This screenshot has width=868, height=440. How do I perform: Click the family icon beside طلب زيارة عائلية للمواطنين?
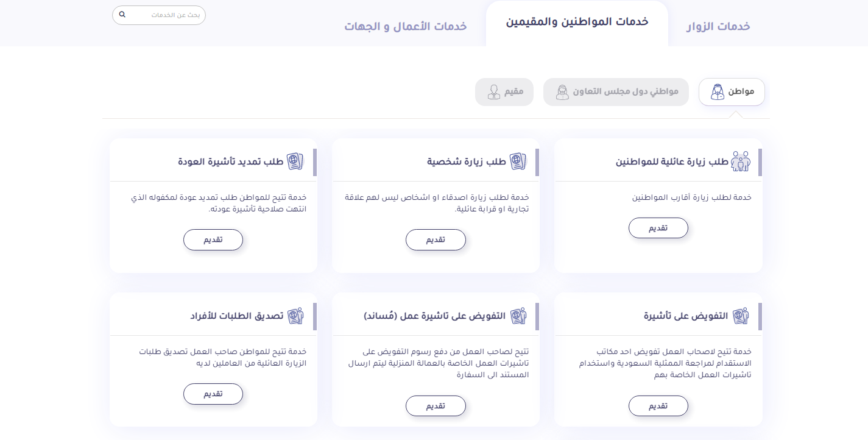pos(741,161)
